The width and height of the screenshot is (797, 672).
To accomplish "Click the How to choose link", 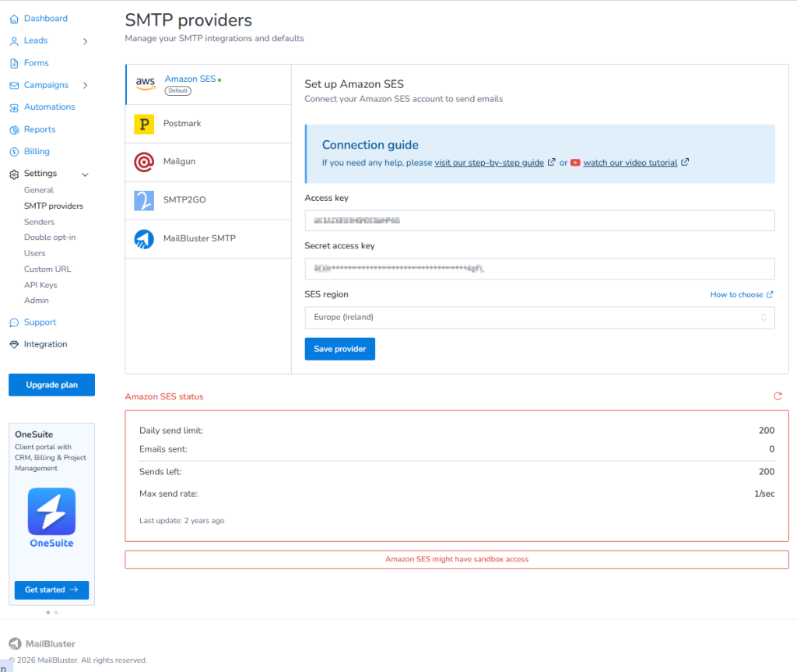I will pyautogui.click(x=736, y=294).
